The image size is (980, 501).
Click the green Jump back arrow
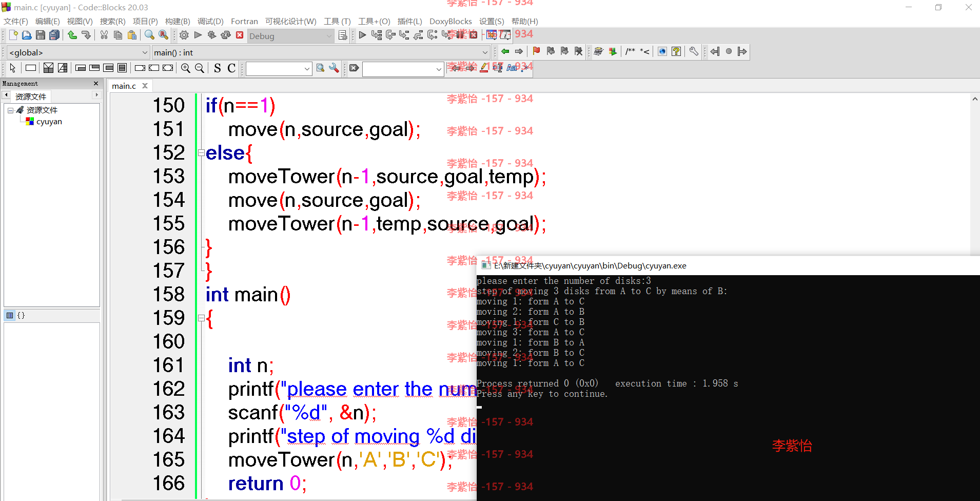[505, 51]
